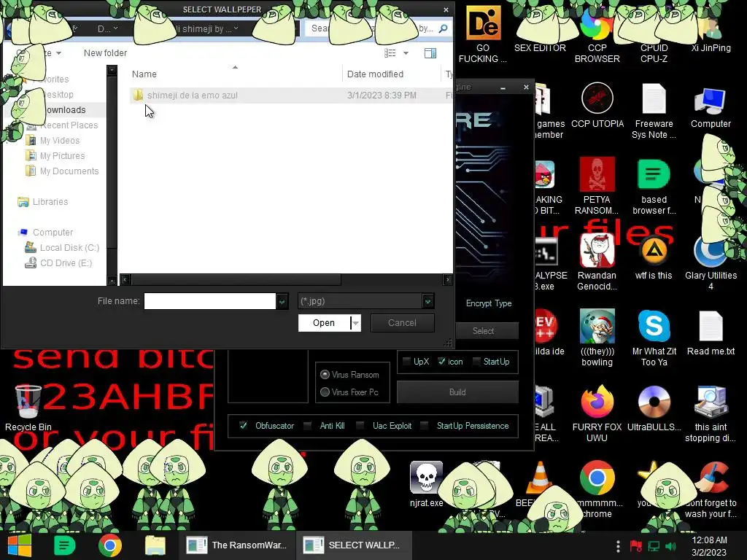Click the red flag tray icon

pos(636,546)
